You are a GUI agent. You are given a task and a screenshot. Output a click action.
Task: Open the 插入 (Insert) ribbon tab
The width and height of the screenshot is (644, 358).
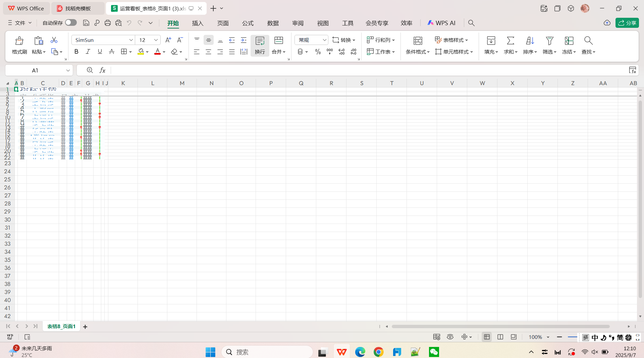click(x=198, y=23)
